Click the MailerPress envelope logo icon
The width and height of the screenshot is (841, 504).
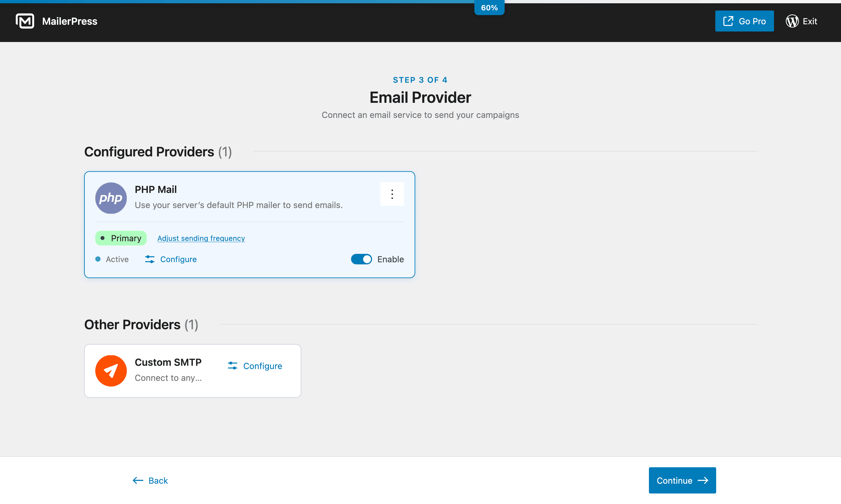tap(25, 21)
